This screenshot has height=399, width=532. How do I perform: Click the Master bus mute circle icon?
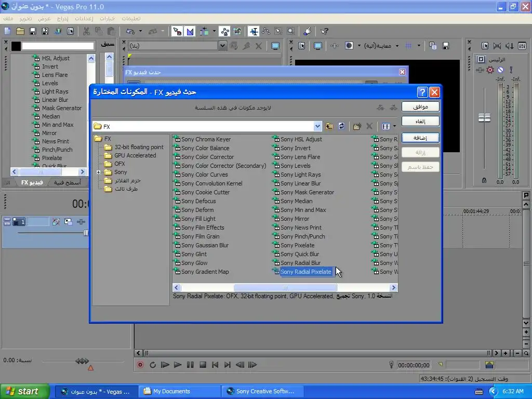click(500, 70)
